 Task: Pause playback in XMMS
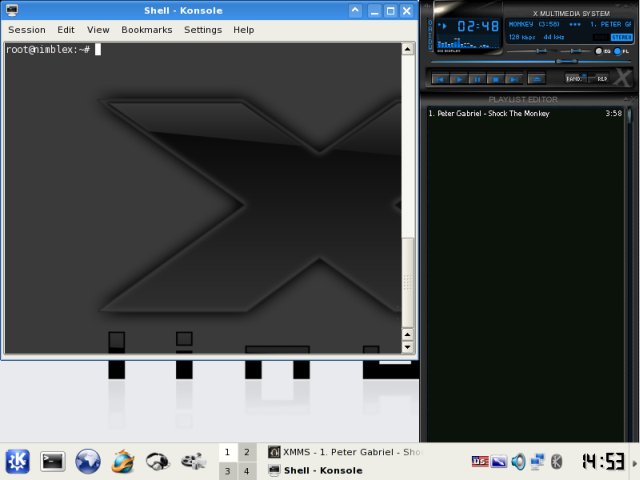(477, 79)
